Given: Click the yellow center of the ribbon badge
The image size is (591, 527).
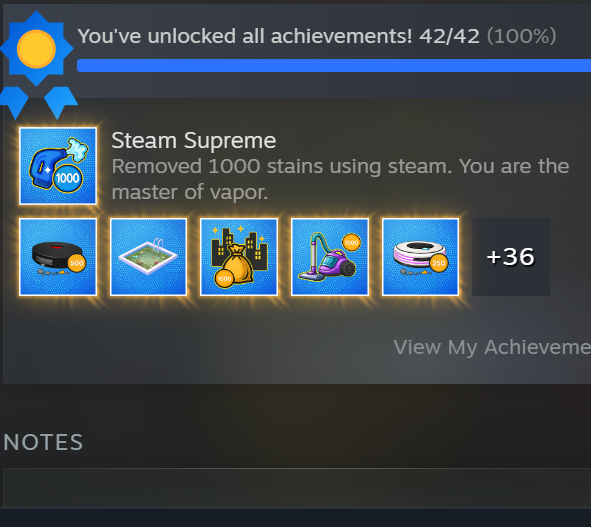Looking at the screenshot, I should pos(36,49).
